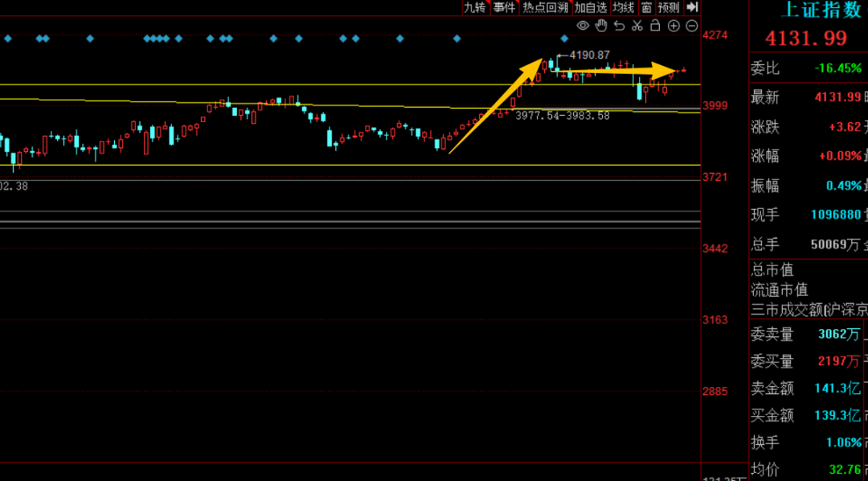Open the 事件 events menu
This screenshot has width=868, height=481.
pos(504,7)
